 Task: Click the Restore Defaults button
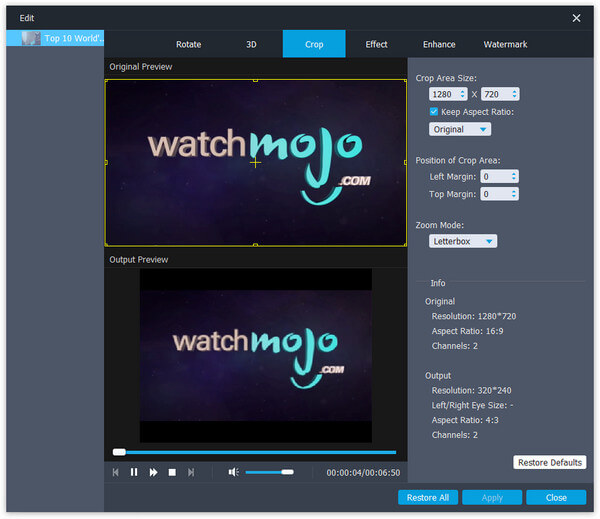pyautogui.click(x=549, y=462)
